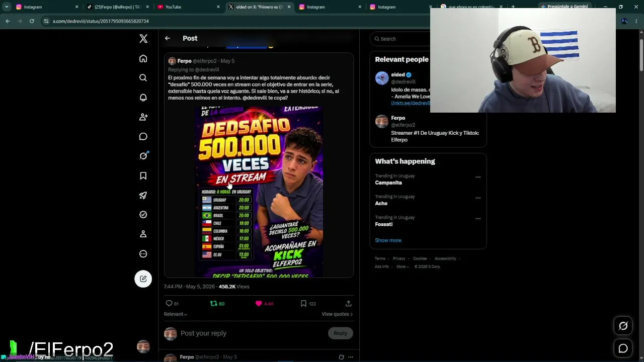
Task: Open the linktr.ee link in elded's bio
Action: [x=411, y=103]
